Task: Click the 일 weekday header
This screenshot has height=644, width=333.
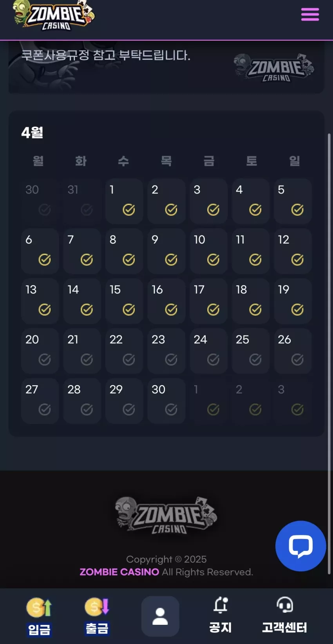Action: (294, 161)
